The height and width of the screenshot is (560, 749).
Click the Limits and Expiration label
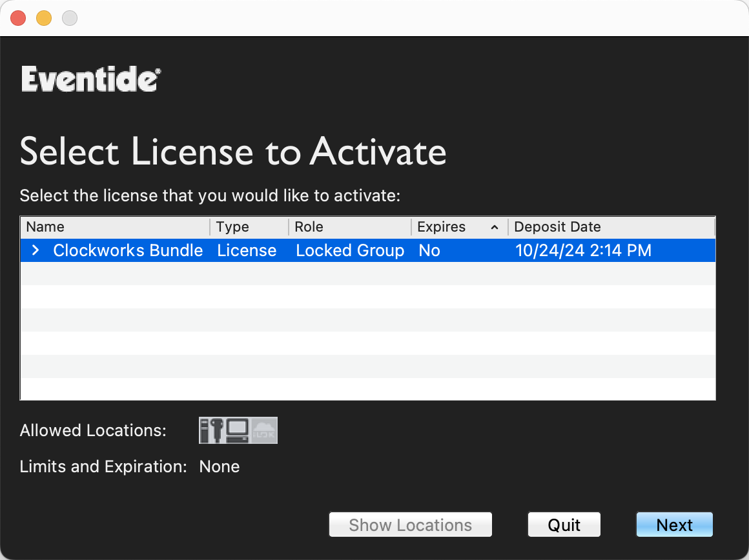103,466
